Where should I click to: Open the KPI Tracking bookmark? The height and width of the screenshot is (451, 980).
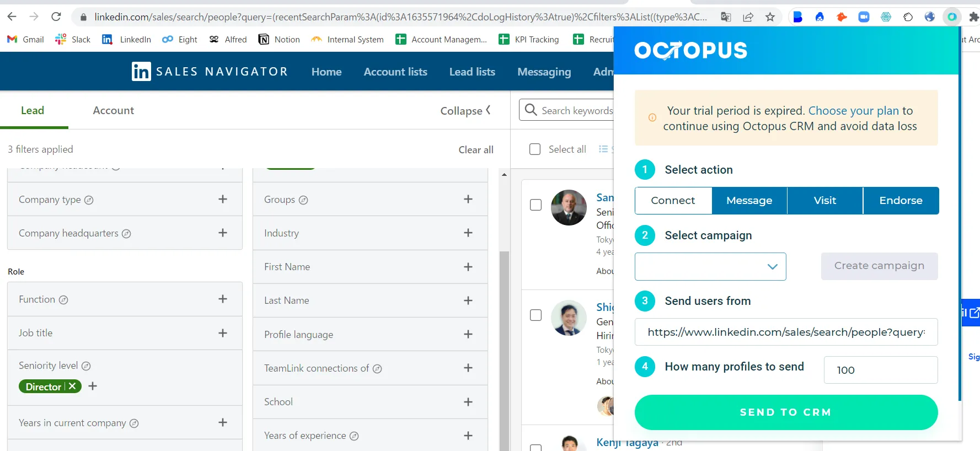[x=528, y=39]
